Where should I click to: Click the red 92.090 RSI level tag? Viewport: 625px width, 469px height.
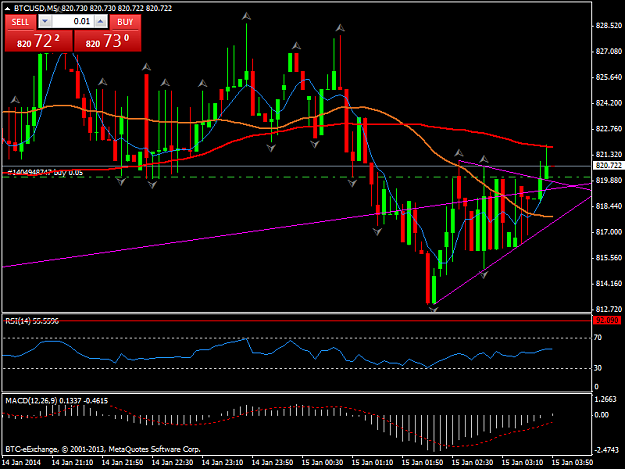(607, 320)
